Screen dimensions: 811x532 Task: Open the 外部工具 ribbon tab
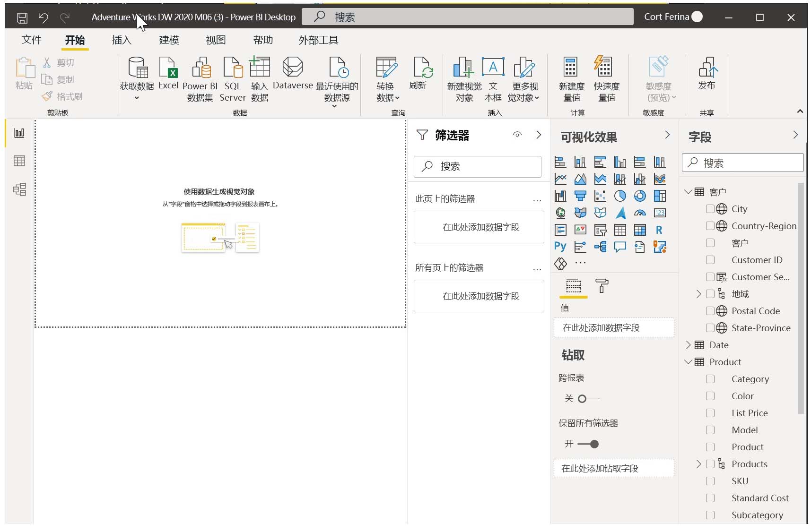pos(318,40)
